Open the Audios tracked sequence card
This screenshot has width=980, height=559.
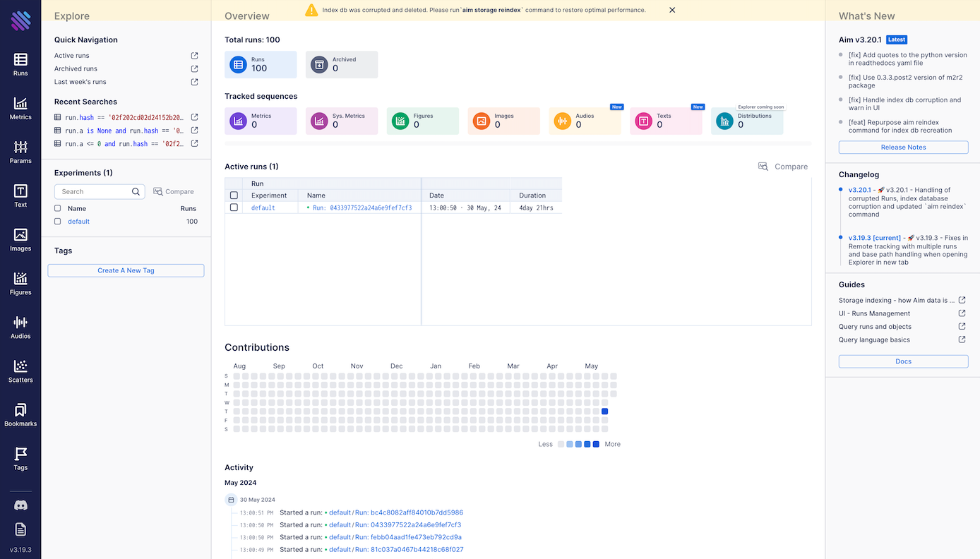coord(585,121)
